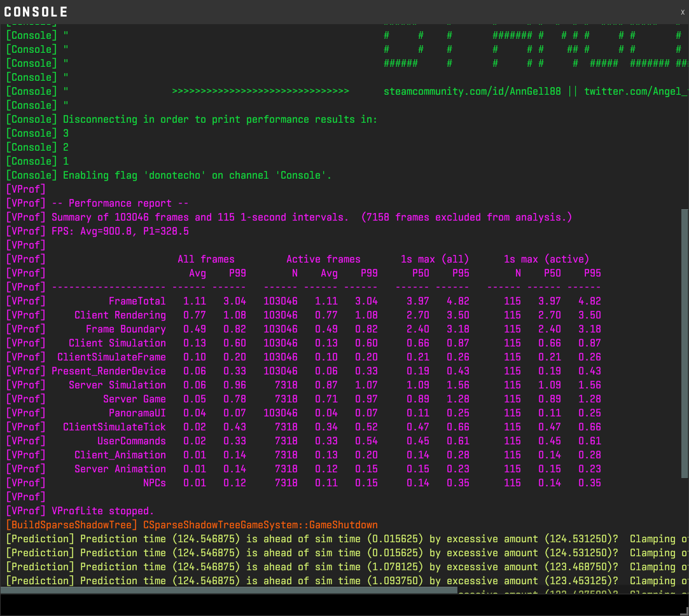Click the 'ClientSimulateFrame' row label
This screenshot has width=689, height=616.
pyautogui.click(x=111, y=357)
